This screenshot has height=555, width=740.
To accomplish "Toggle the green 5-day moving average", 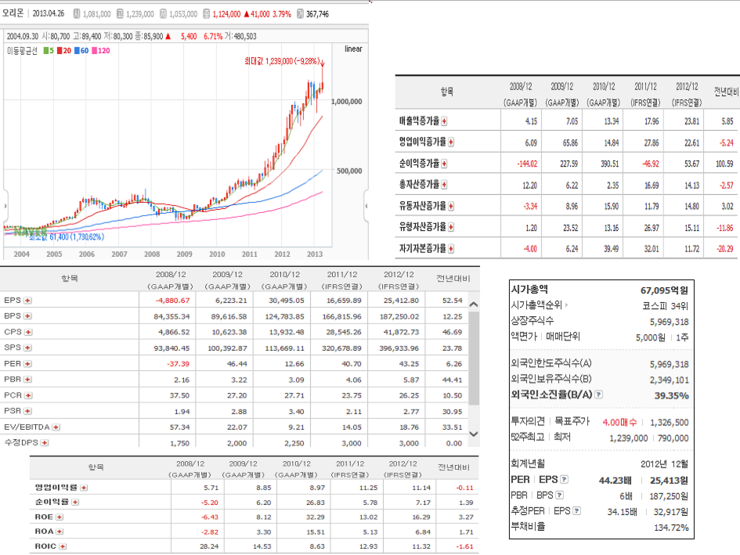I will pyautogui.click(x=48, y=51).
